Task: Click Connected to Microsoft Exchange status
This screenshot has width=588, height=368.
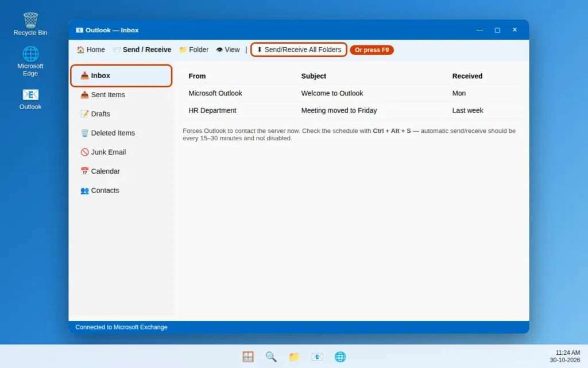Action: 121,327
